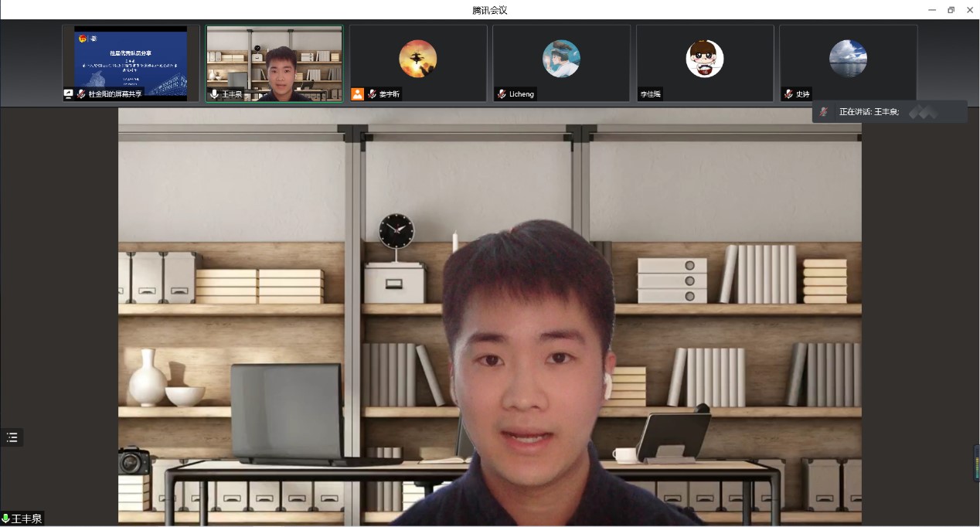The width and height of the screenshot is (980, 527).
Task: Select 王丰泉's video thumbnail
Action: tap(274, 62)
